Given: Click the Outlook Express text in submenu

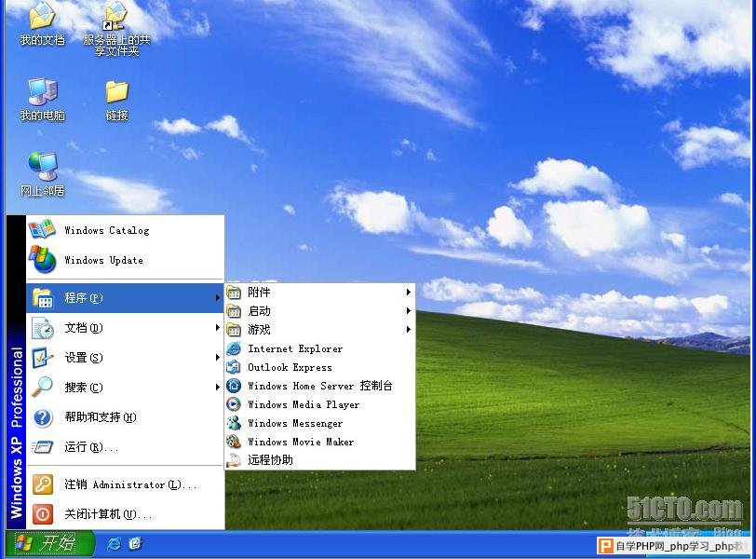Looking at the screenshot, I should (x=290, y=367).
